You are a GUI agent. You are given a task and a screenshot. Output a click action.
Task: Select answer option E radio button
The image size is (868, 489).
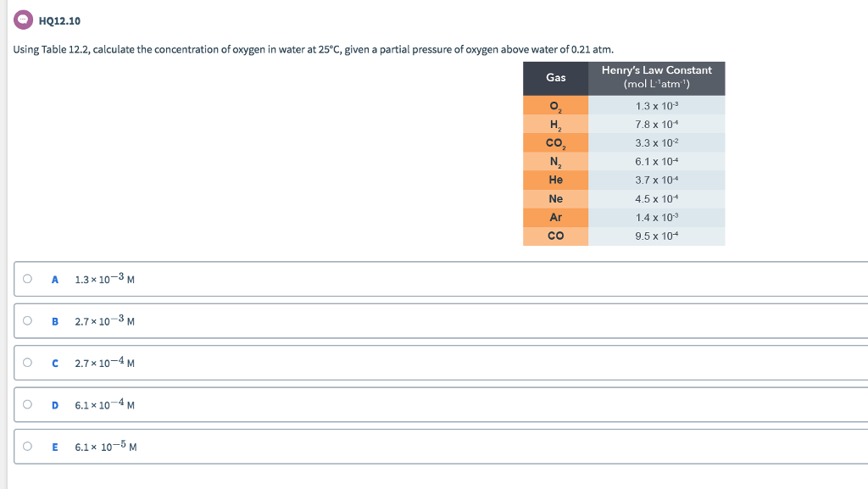(x=26, y=447)
